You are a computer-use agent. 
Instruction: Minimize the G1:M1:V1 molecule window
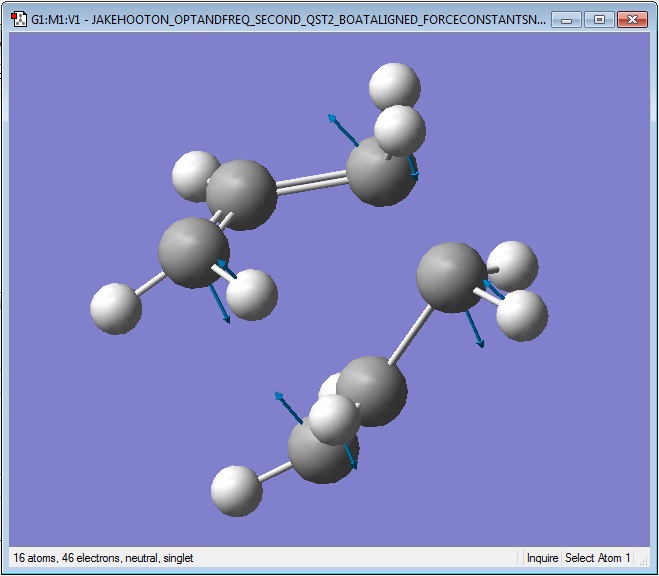(566, 19)
